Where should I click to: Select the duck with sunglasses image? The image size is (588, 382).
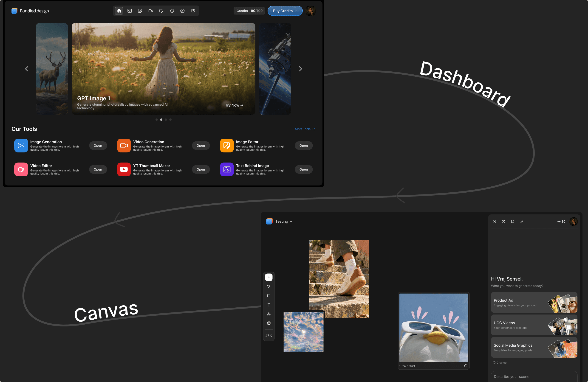coord(434,328)
